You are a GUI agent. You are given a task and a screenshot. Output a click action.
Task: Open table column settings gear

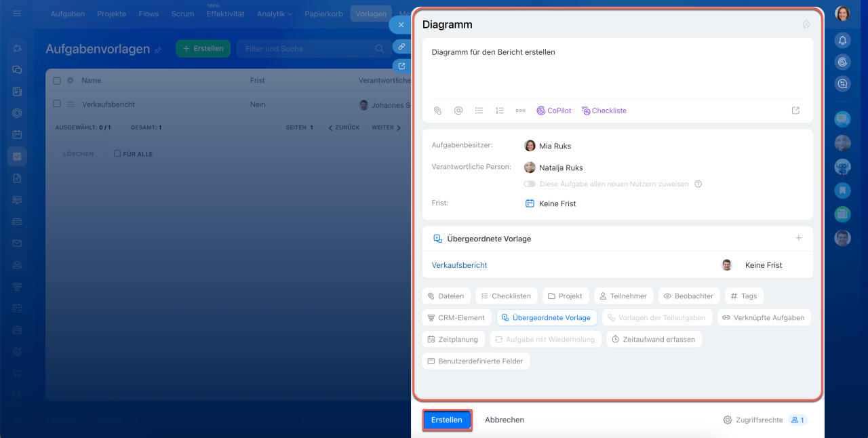point(70,81)
